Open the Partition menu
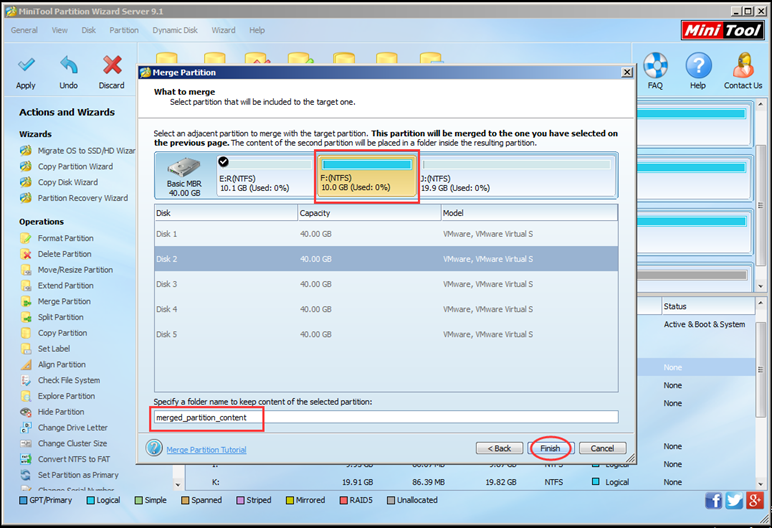 [124, 30]
